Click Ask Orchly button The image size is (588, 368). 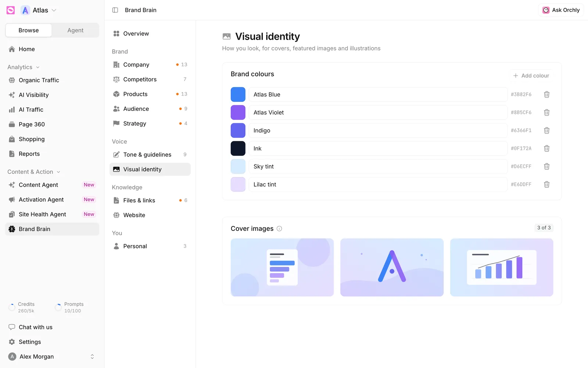(x=561, y=10)
